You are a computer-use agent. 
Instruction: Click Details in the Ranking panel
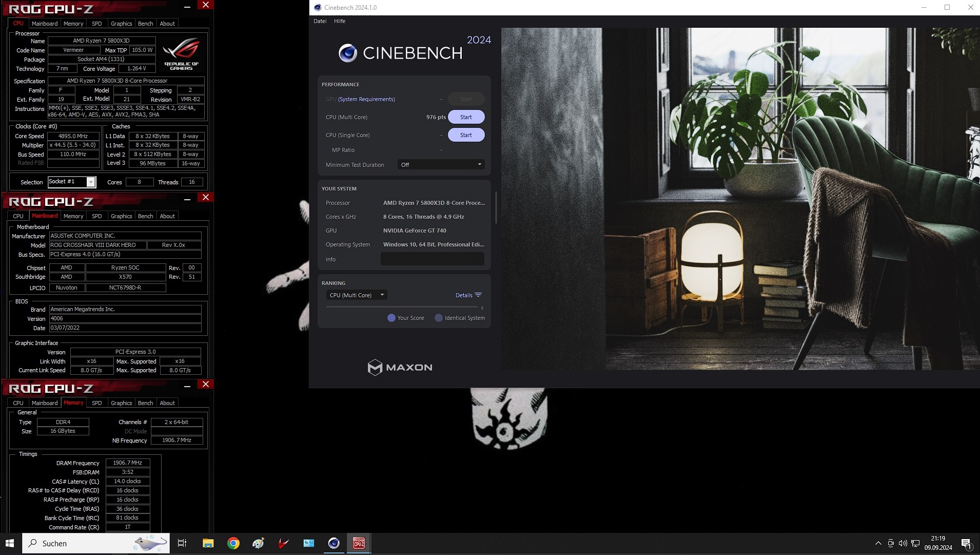464,295
